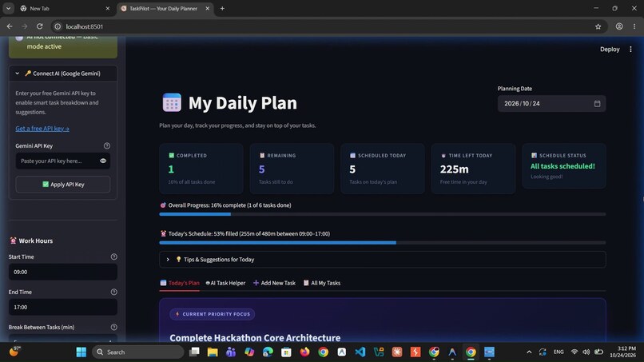Open a new browser tab with plus icon
The width and height of the screenshot is (644, 362).
(222, 8)
